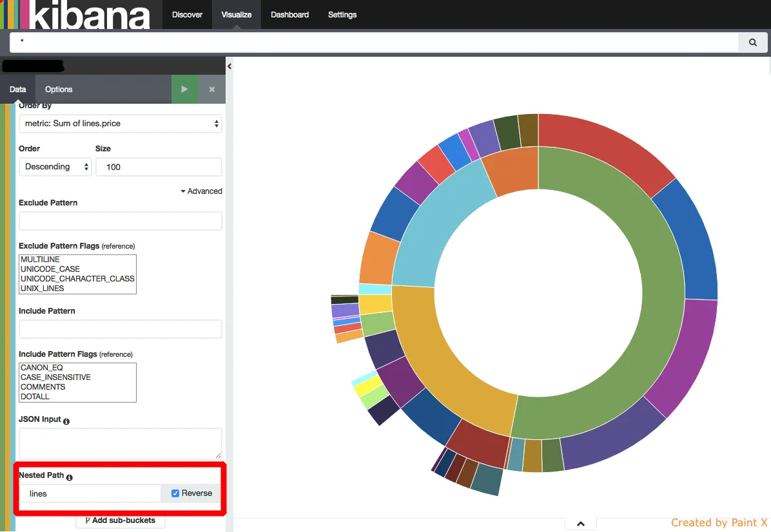
Task: Open the Settings tab
Action: pos(342,15)
